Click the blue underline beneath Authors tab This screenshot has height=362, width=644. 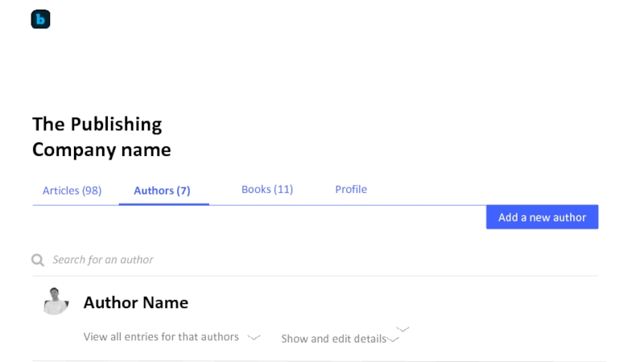164,204
